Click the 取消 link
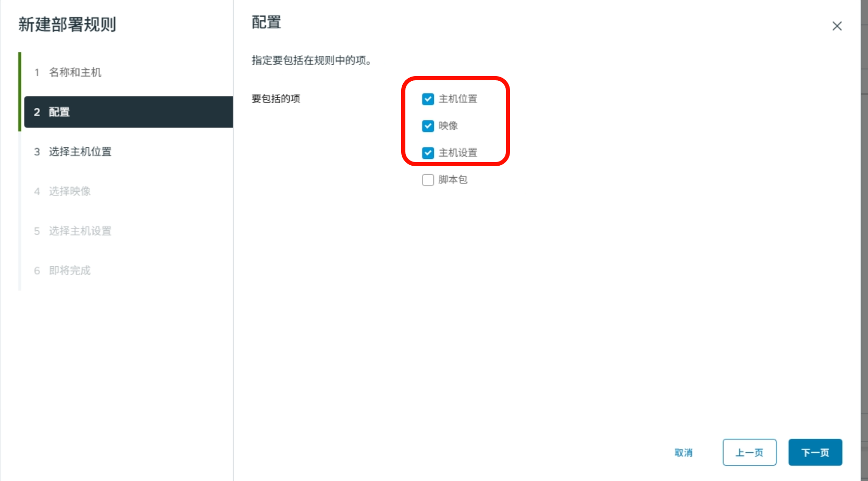868x481 pixels. pos(684,453)
